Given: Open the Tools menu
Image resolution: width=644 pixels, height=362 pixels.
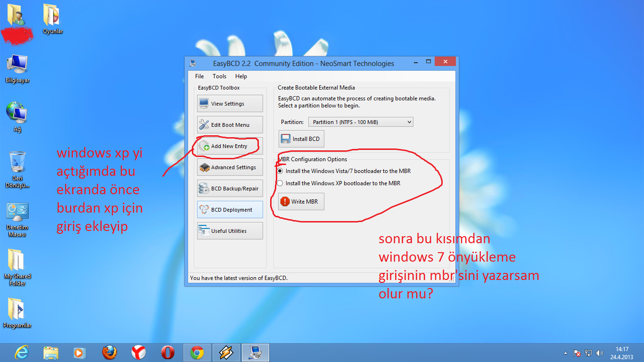Looking at the screenshot, I should (219, 76).
